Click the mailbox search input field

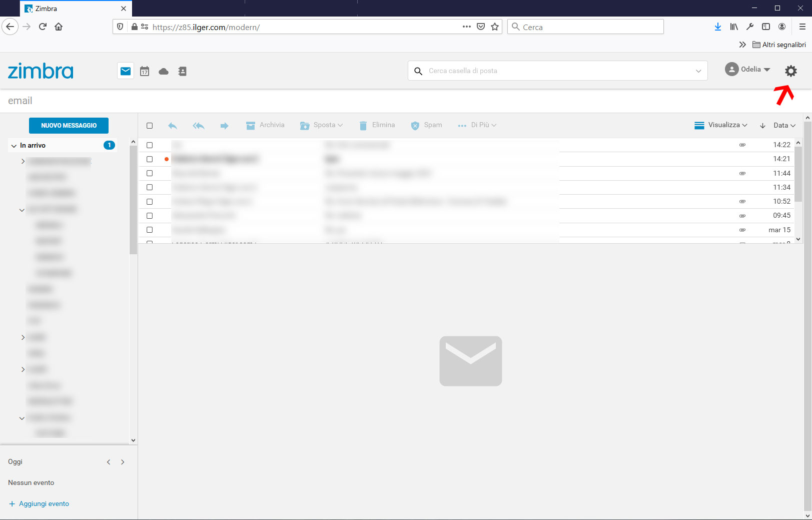[x=558, y=71]
